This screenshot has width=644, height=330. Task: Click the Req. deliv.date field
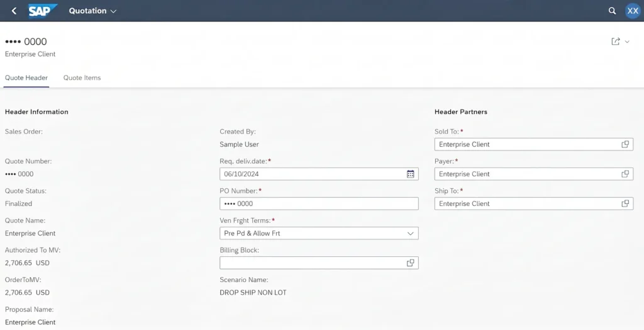(x=319, y=174)
